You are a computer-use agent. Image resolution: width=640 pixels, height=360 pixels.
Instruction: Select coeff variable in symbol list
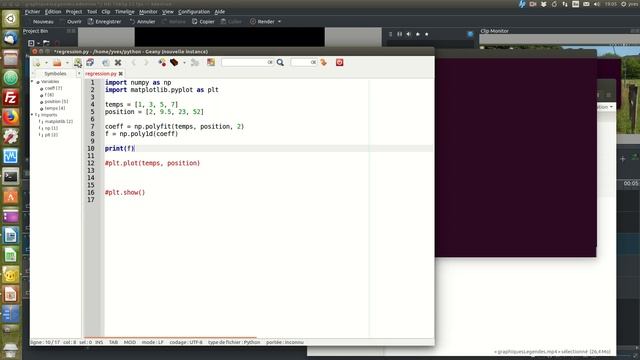point(53,88)
